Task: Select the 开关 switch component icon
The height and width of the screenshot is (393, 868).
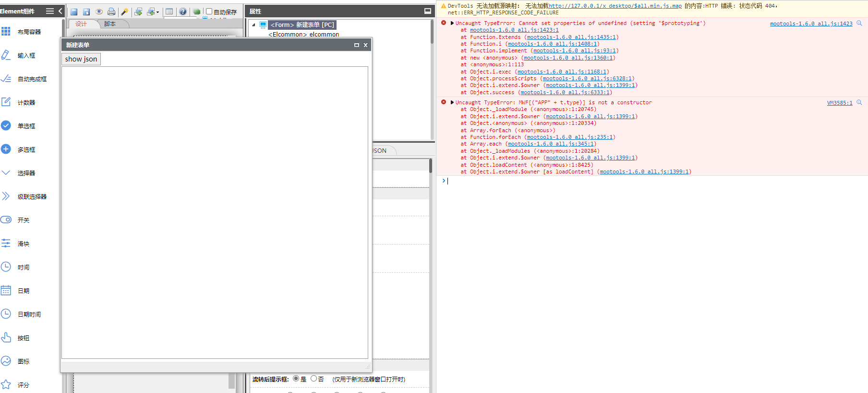Action: [x=6, y=220]
